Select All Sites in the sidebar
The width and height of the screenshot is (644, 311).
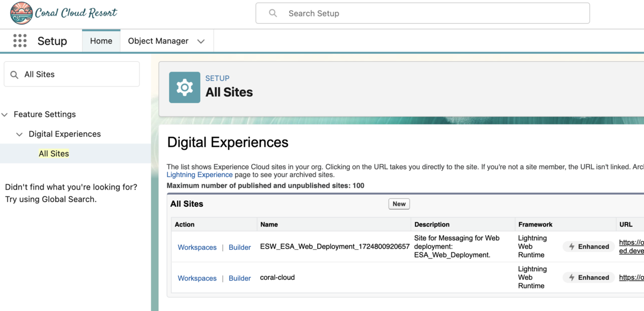coord(54,154)
